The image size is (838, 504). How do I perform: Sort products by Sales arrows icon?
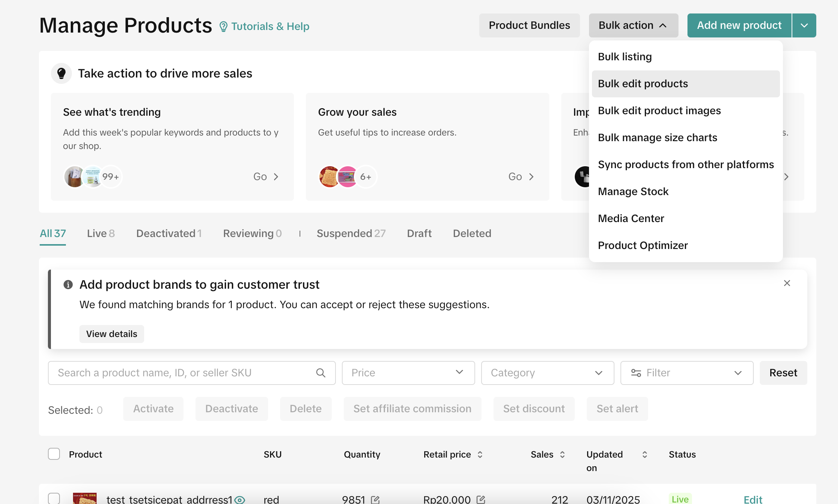[x=562, y=455]
